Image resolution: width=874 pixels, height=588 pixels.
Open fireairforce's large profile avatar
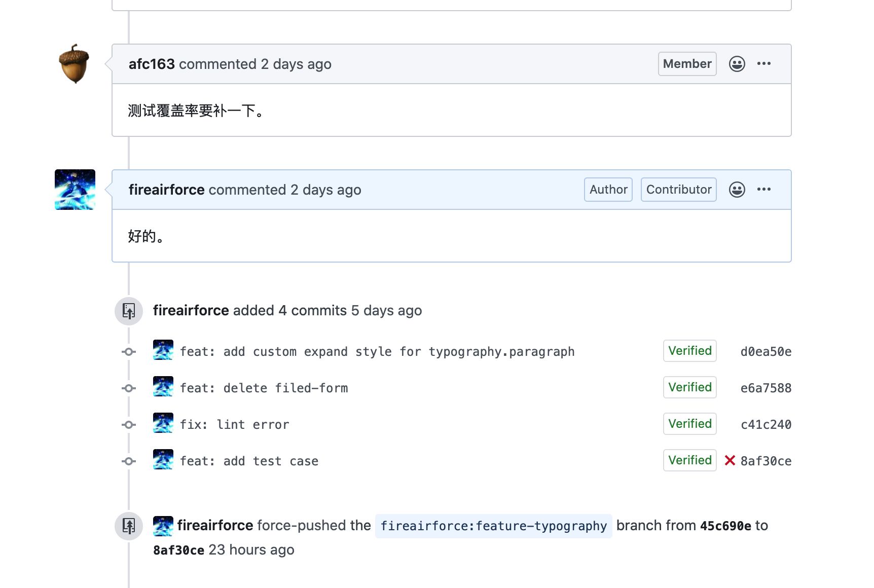click(75, 190)
